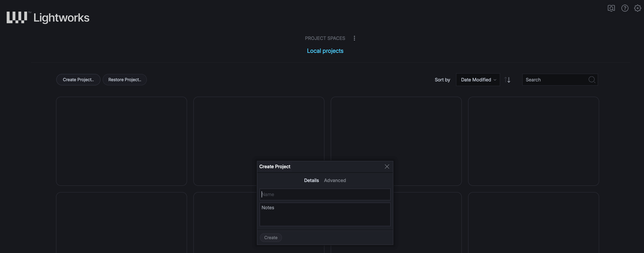Click the magnifier panel icon at top right
644x253 pixels.
pyautogui.click(x=611, y=8)
